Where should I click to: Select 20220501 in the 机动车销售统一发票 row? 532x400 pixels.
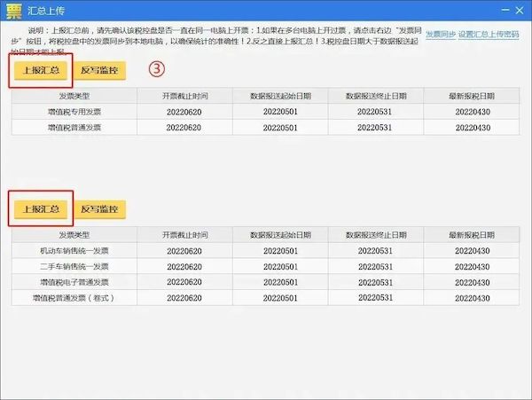pyautogui.click(x=280, y=251)
